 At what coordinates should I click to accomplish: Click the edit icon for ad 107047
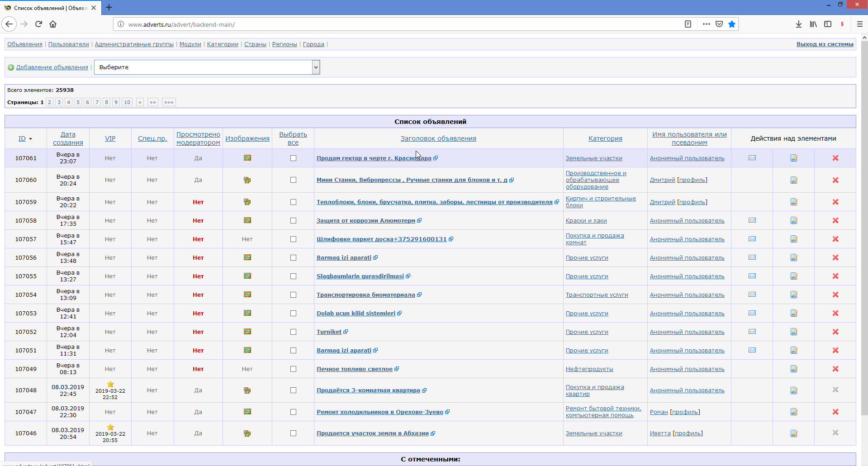(793, 412)
